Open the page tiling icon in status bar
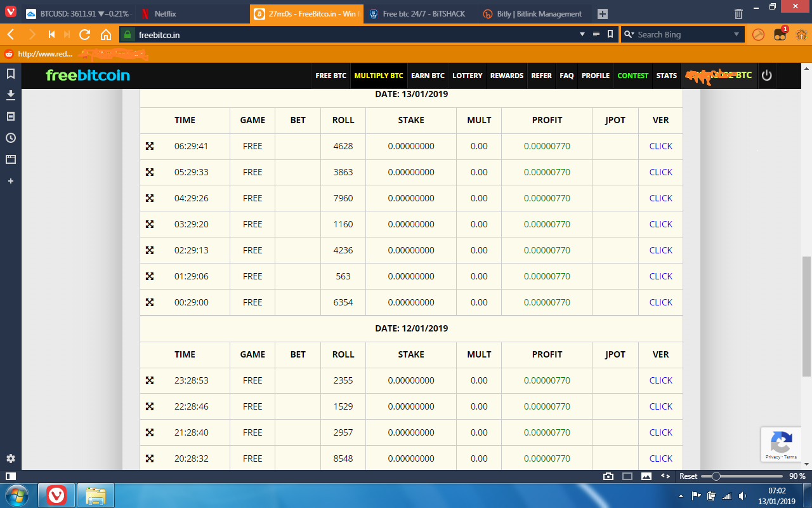 pos(627,476)
